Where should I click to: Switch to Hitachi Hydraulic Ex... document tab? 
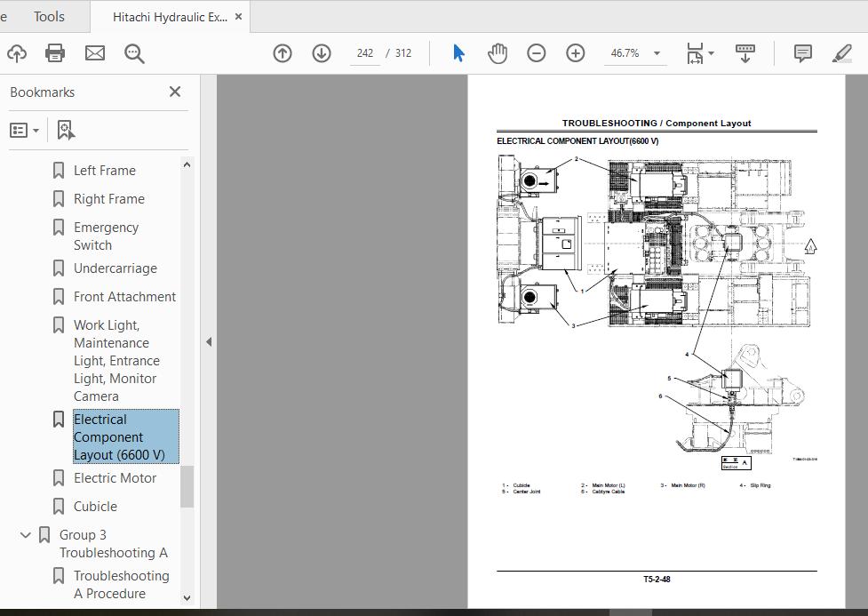(170, 17)
